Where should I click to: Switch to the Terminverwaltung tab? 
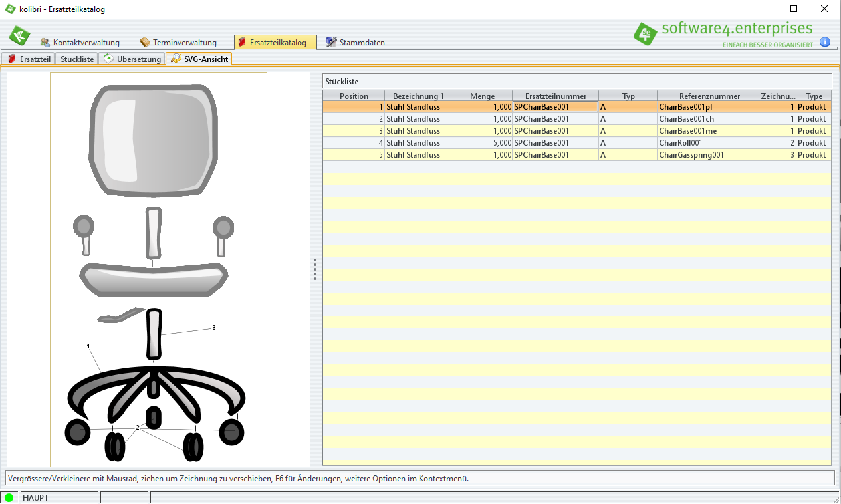178,42
